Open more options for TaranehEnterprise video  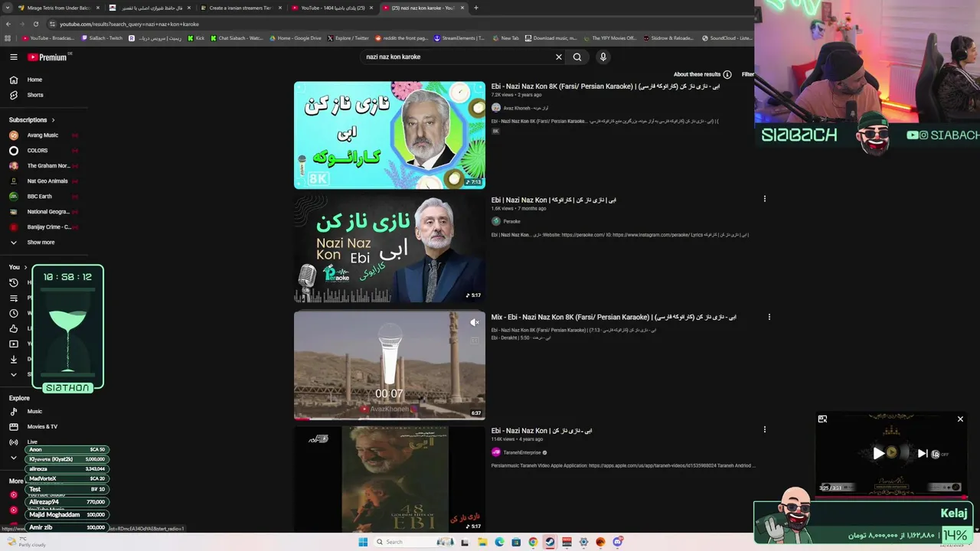coord(764,429)
